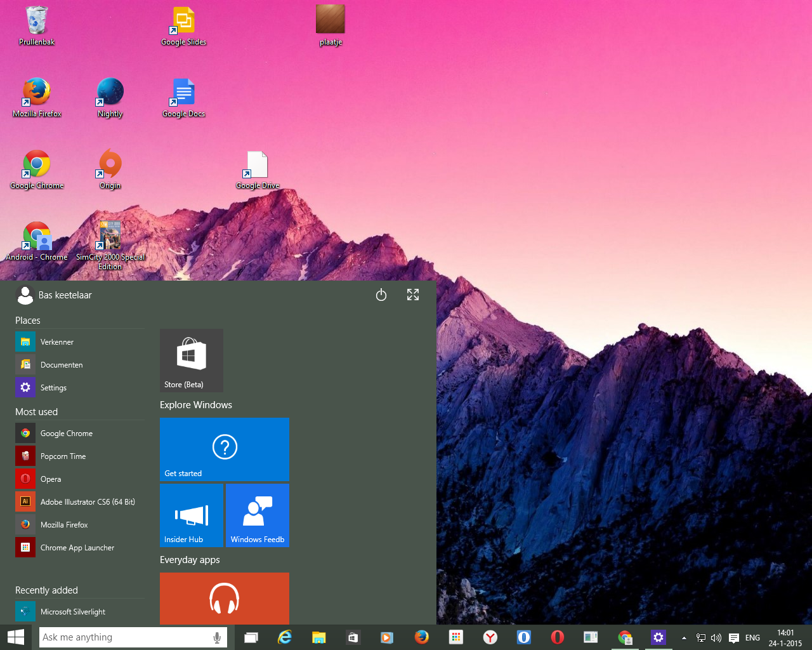Open the Get started tile
The width and height of the screenshot is (812, 650).
(225, 449)
